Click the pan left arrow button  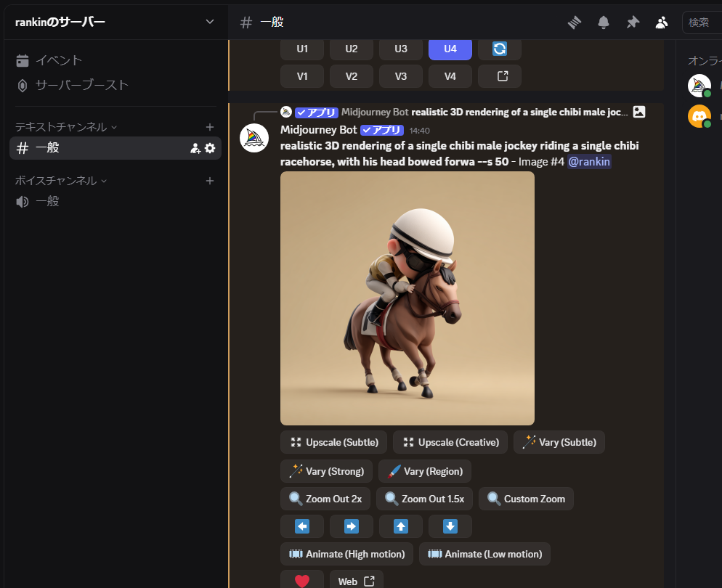[302, 526]
